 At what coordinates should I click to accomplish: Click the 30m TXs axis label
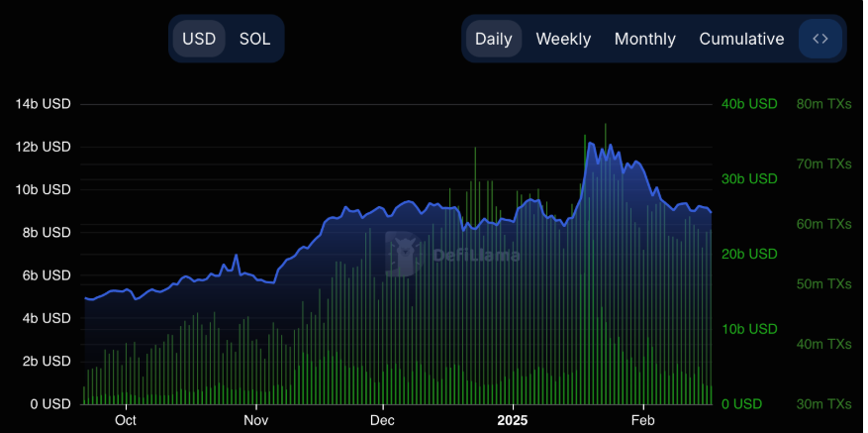point(823,404)
